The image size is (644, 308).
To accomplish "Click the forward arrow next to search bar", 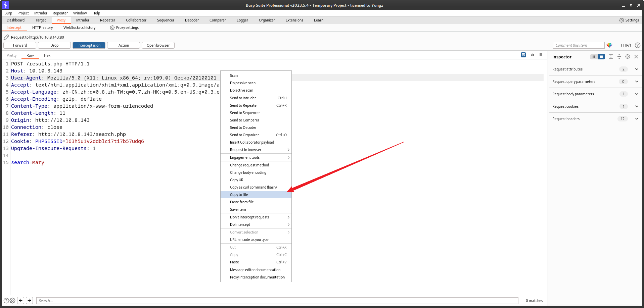I will 30,301.
